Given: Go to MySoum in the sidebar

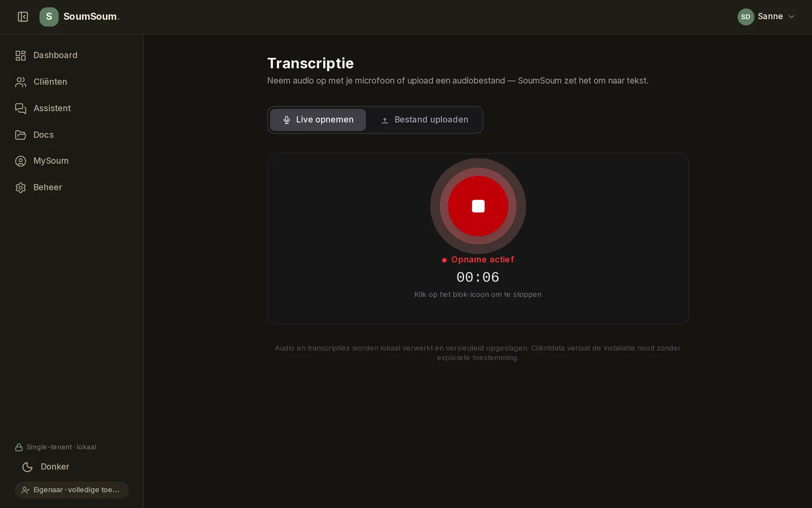Looking at the screenshot, I should click(72, 161).
